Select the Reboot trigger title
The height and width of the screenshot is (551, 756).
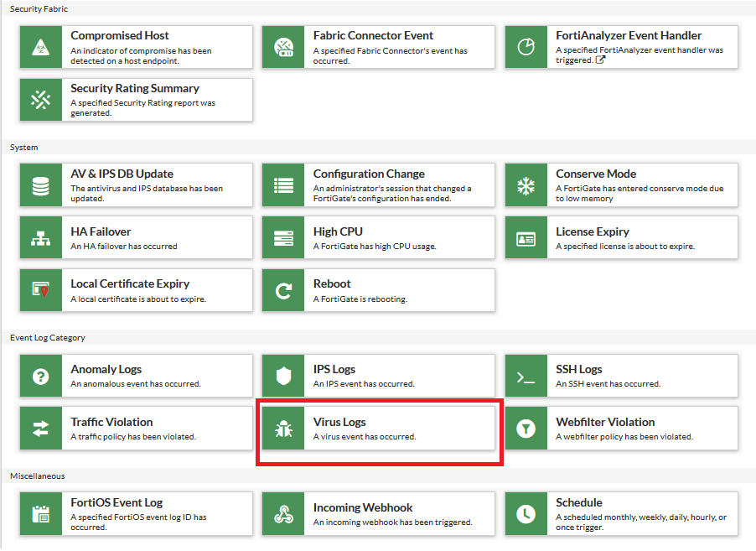pyautogui.click(x=332, y=283)
